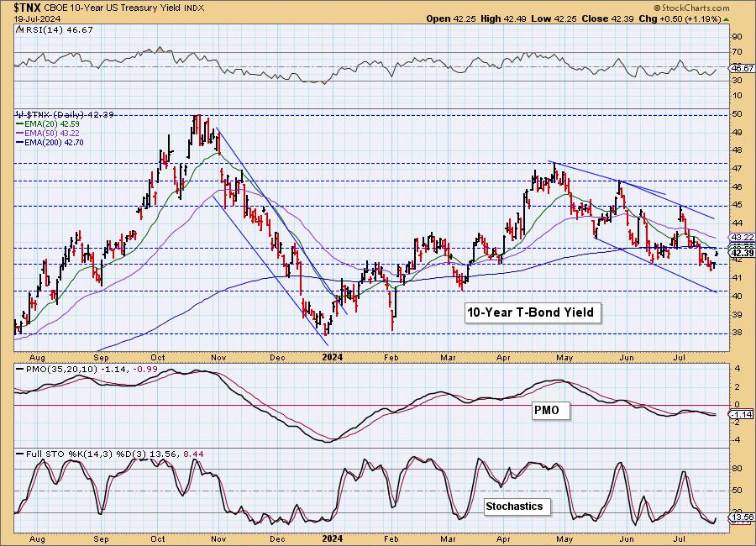
Task: Click the 38 label on the price axis
Action: [737, 333]
